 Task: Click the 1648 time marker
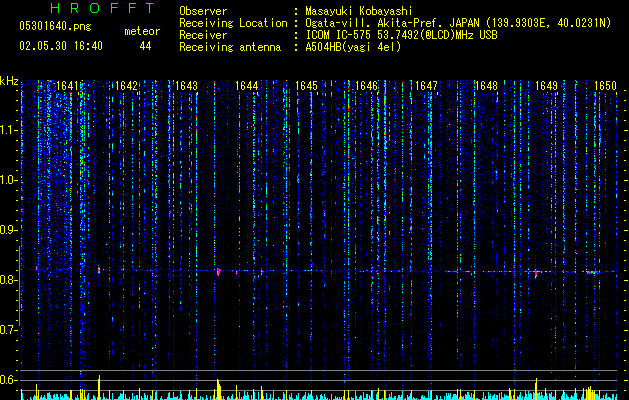(x=487, y=86)
